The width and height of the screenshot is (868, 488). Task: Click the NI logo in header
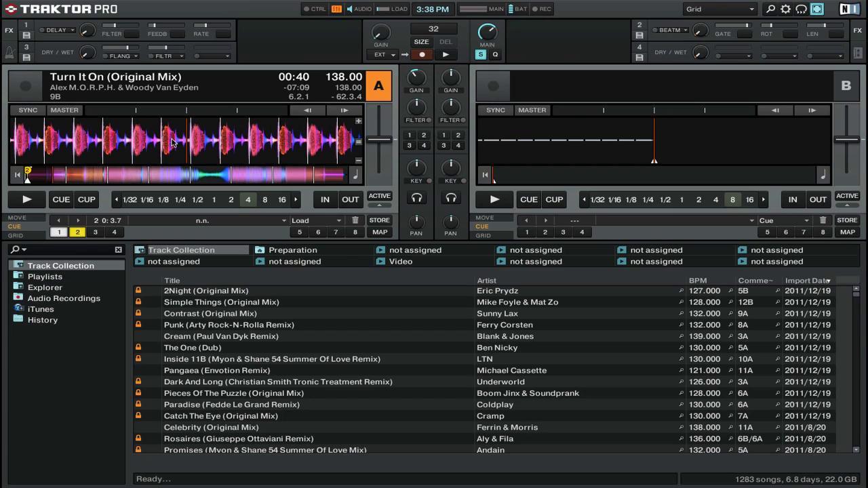point(849,9)
